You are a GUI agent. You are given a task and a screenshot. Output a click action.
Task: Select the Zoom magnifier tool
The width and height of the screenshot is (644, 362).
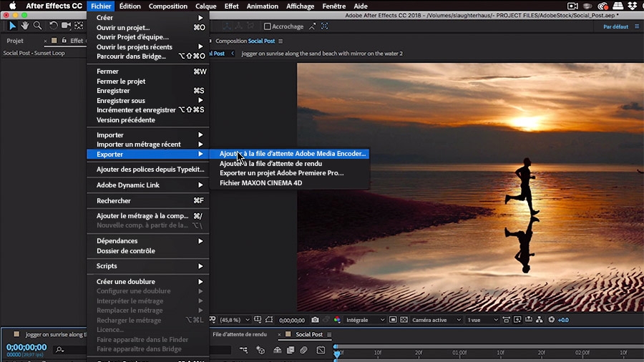pyautogui.click(x=37, y=26)
